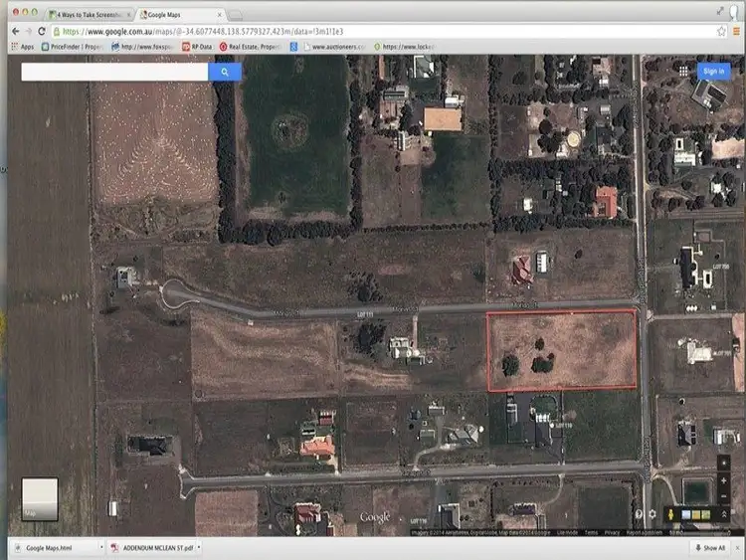The width and height of the screenshot is (746, 560).
Task: Close the Google Maps tab
Action: click(x=220, y=15)
